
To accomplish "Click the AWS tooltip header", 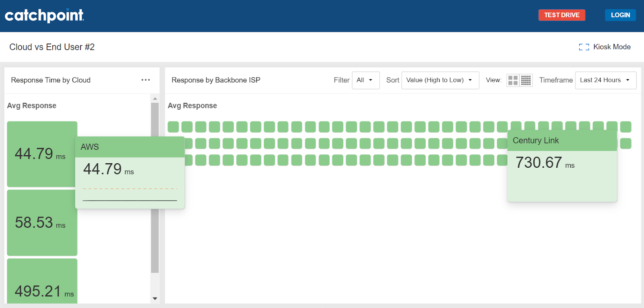I will (130, 147).
